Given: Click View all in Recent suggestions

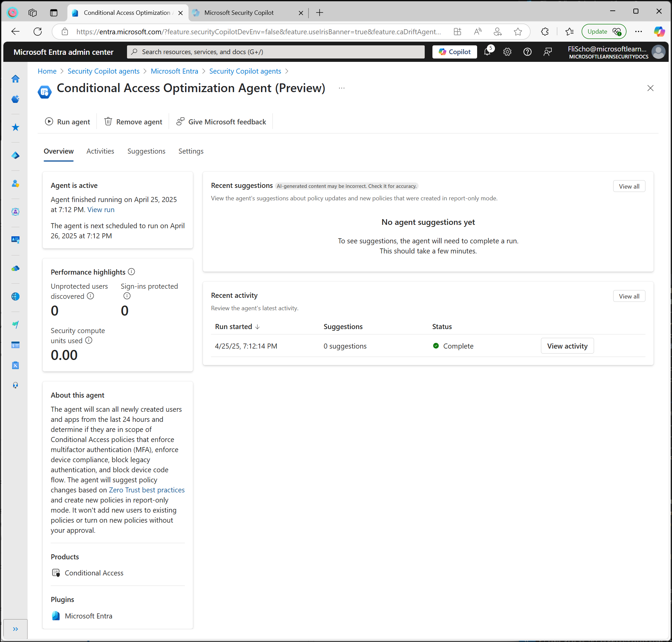Looking at the screenshot, I should [629, 186].
